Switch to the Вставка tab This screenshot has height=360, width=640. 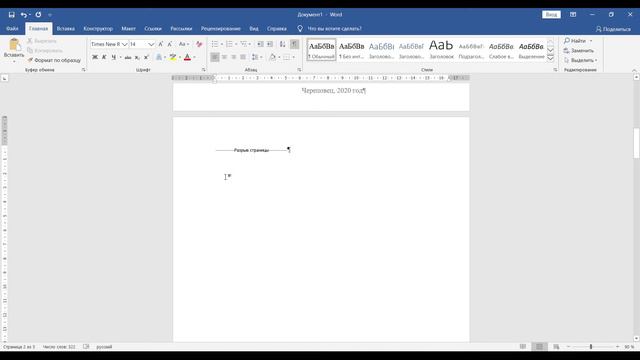[65, 29]
